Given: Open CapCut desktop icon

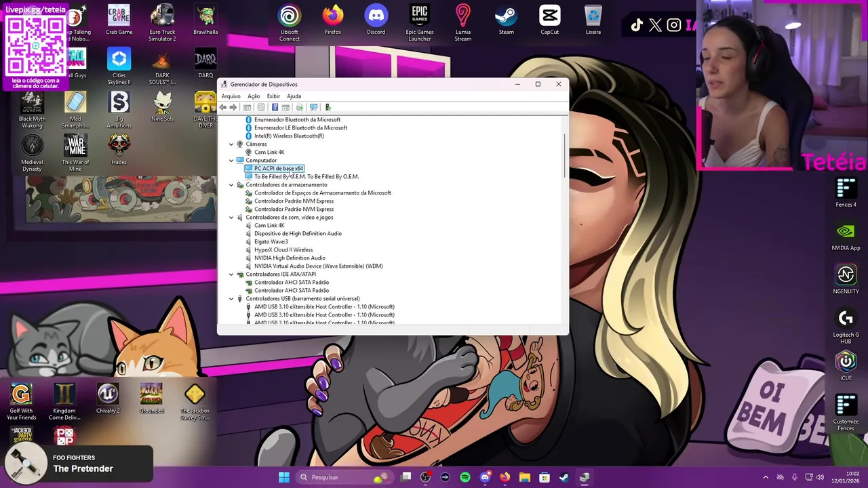Looking at the screenshot, I should point(550,20).
